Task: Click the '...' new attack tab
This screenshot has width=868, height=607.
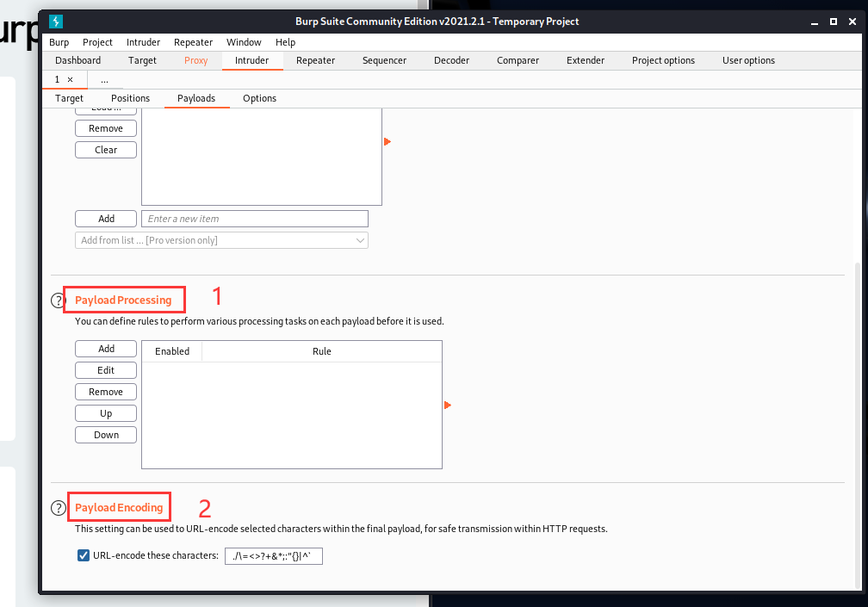Action: 104,80
